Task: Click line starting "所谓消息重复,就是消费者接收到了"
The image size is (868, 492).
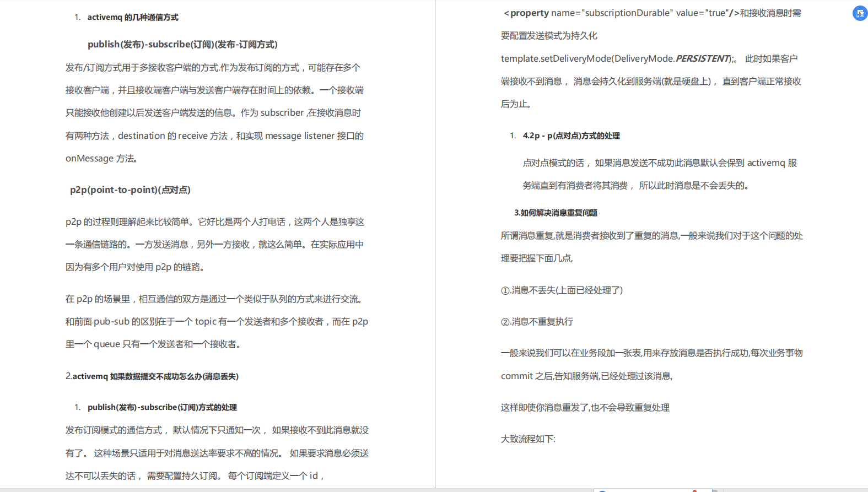Action: point(652,235)
